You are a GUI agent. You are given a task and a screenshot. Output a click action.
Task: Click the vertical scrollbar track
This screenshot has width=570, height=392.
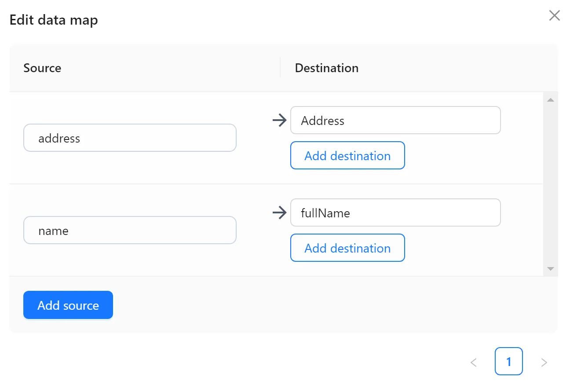point(550,185)
